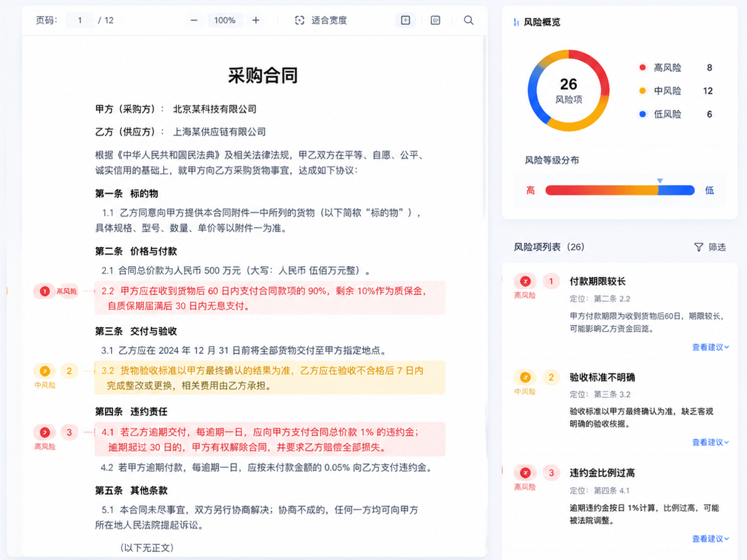Open the 筛选 filter button
The width and height of the screenshot is (747, 560).
(x=710, y=247)
